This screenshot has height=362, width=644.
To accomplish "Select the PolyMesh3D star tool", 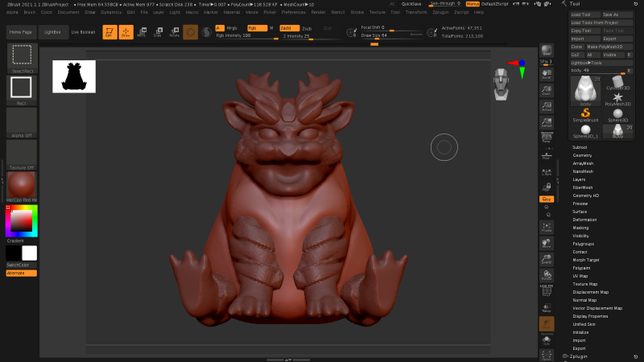I will pos(618,99).
